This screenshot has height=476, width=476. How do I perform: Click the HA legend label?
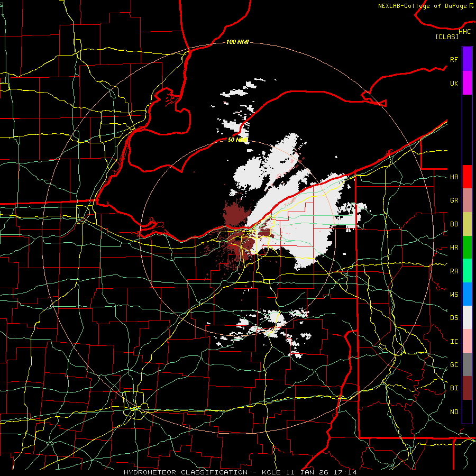point(454,177)
